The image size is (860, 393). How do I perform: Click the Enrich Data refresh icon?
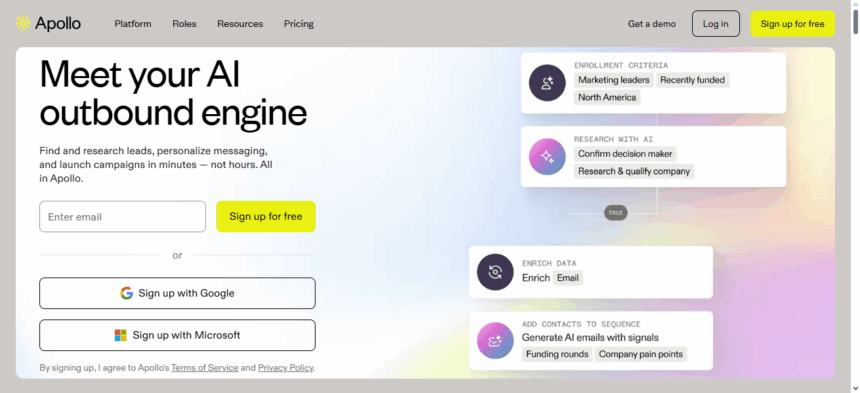point(495,272)
